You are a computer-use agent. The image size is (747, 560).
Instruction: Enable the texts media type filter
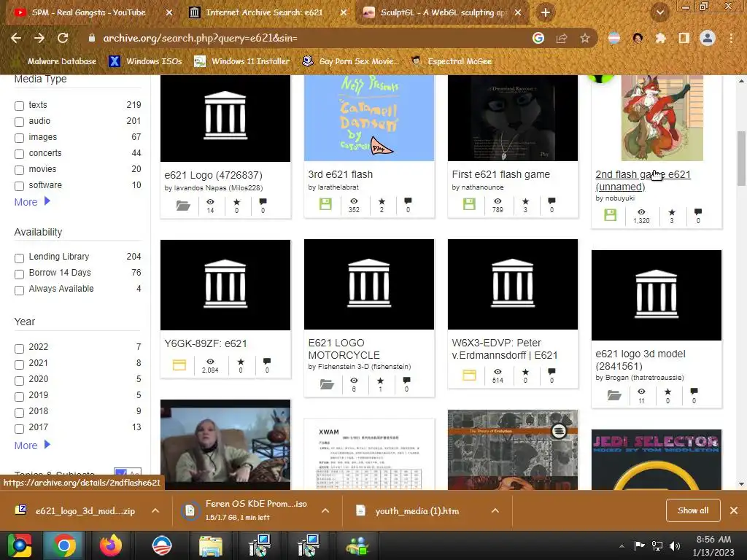click(x=19, y=106)
